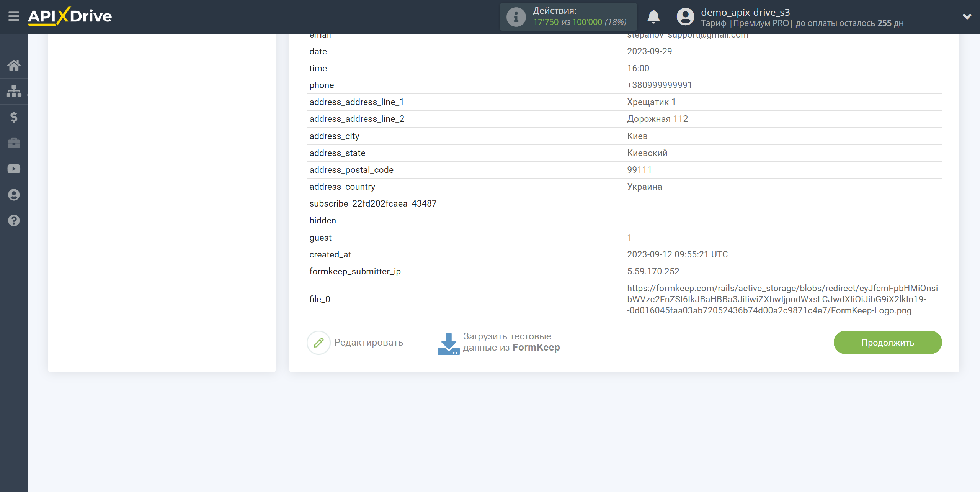Go to home in sidebar
Viewport: 980px width, 492px height.
click(14, 65)
